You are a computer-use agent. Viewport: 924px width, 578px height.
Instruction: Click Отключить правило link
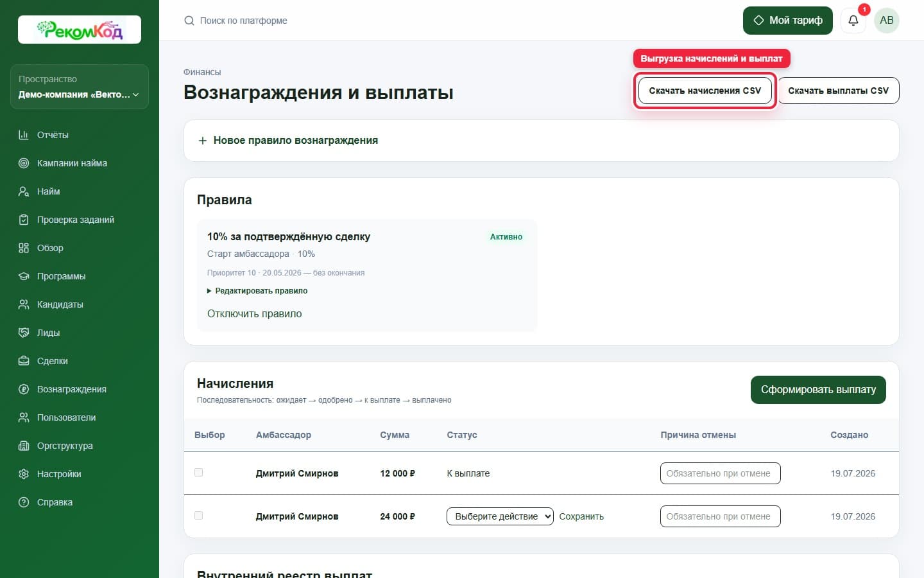(x=254, y=314)
